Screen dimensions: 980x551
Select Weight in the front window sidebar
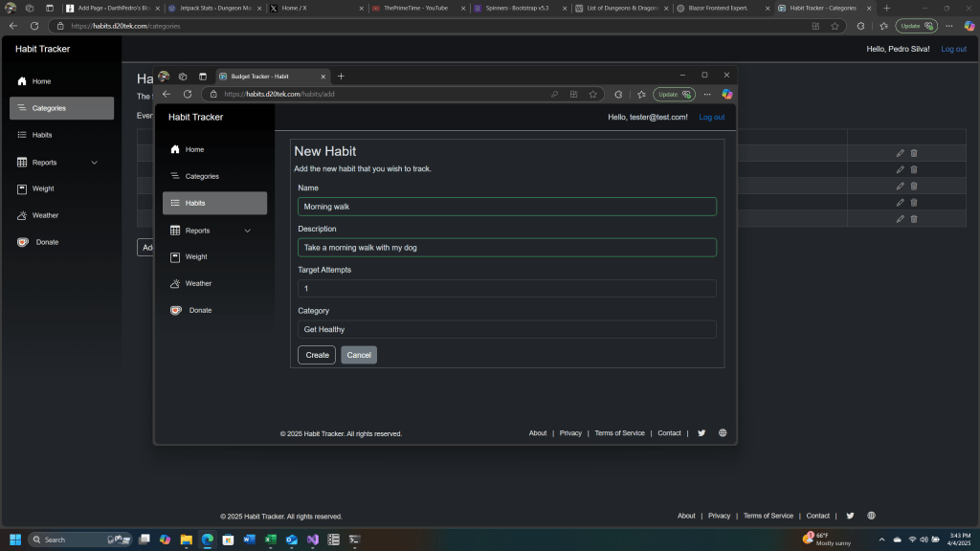(x=195, y=257)
